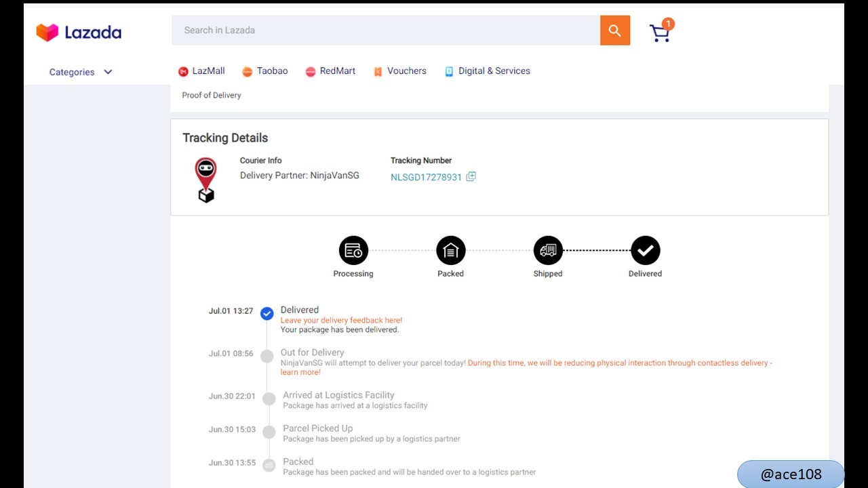868x488 pixels.
Task: Click the 'Jul.01 08:56' timestamp
Action: click(231, 354)
